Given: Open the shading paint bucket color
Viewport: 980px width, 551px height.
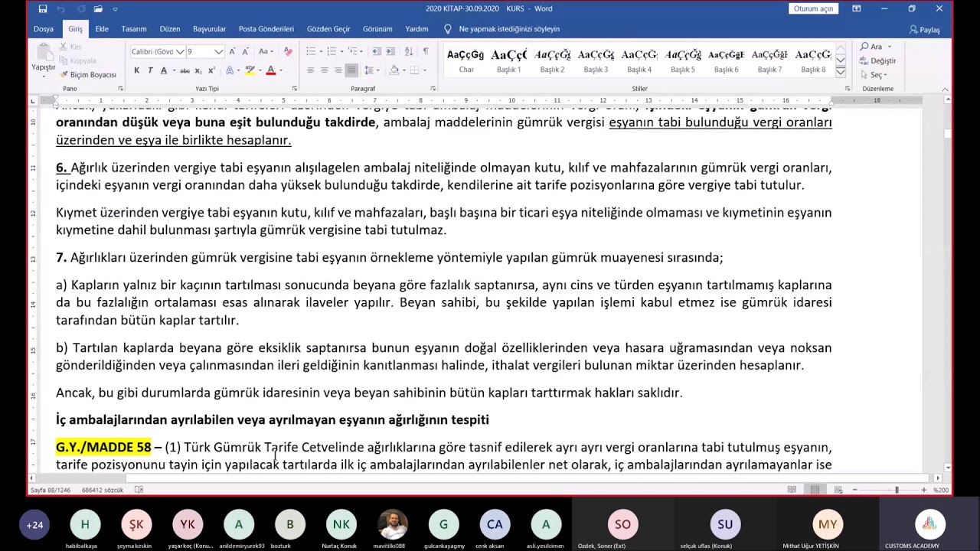Looking at the screenshot, I should pyautogui.click(x=394, y=70).
